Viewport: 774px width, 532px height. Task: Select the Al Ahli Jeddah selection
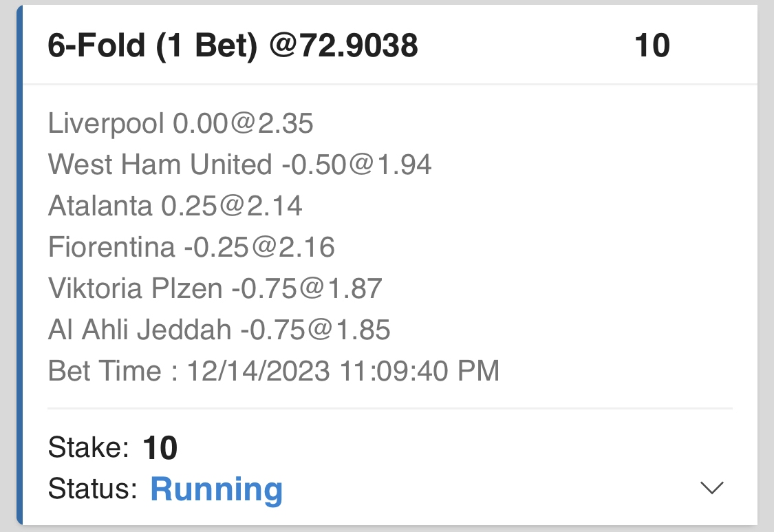[219, 330]
